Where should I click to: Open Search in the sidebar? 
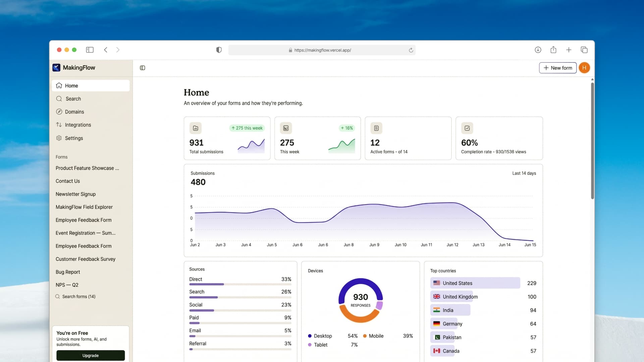click(91, 99)
